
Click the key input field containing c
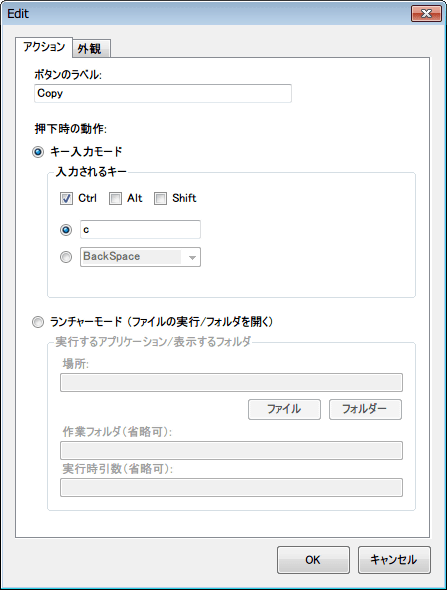pyautogui.click(x=140, y=230)
